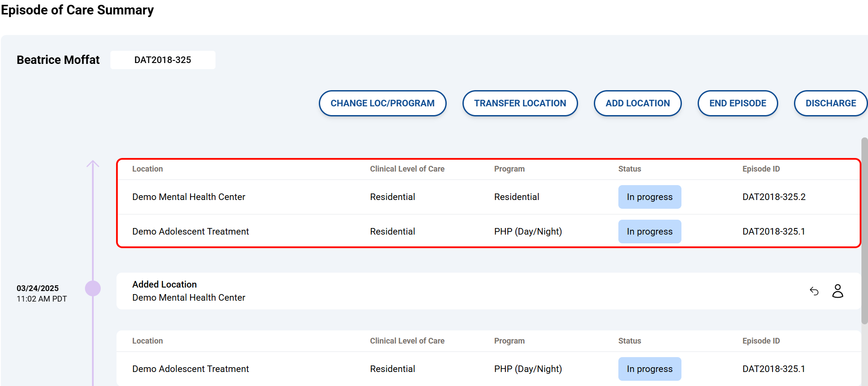The height and width of the screenshot is (386, 868).
Task: Click the 03/24/2025 timestamp on the timeline
Action: pos(38,288)
